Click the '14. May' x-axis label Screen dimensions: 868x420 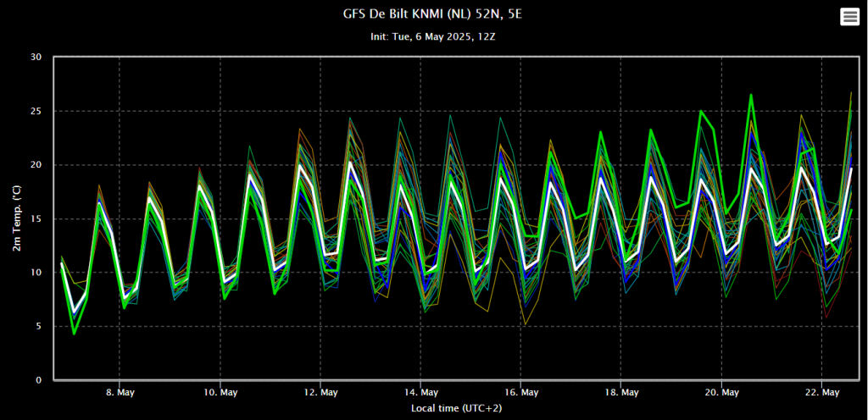(x=420, y=392)
